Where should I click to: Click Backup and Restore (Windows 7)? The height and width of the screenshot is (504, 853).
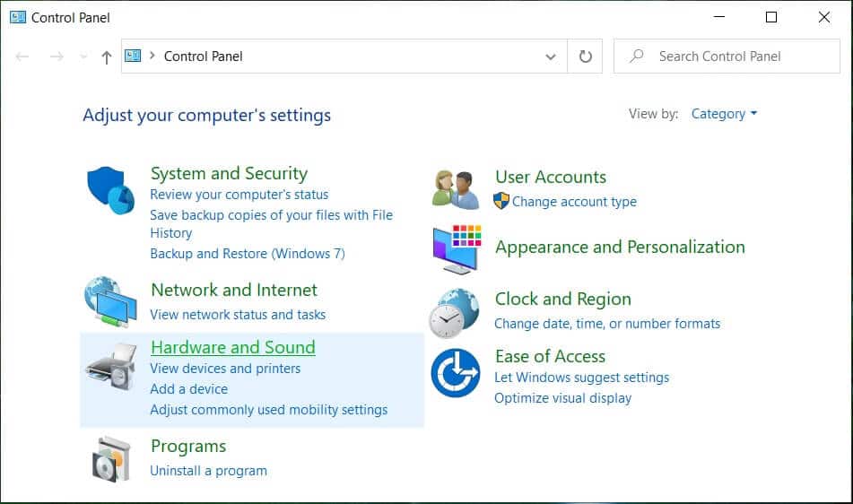coord(247,254)
